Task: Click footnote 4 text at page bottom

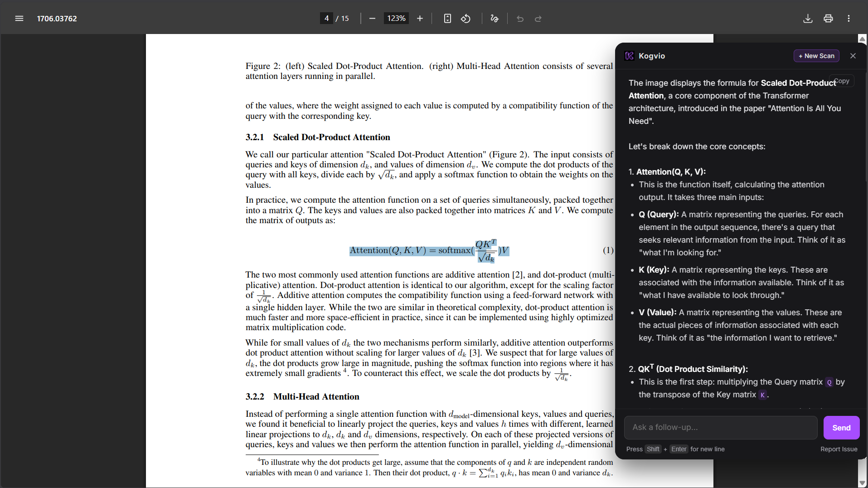Action: [x=429, y=468]
